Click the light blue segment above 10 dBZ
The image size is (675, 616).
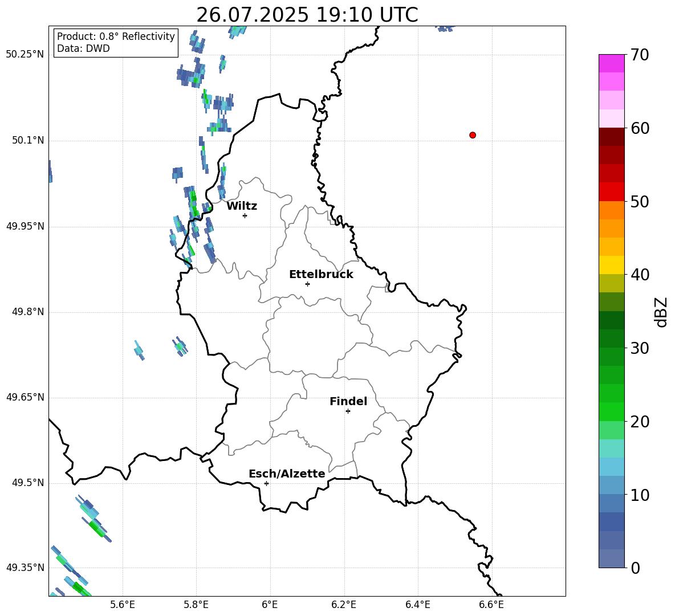(x=611, y=485)
